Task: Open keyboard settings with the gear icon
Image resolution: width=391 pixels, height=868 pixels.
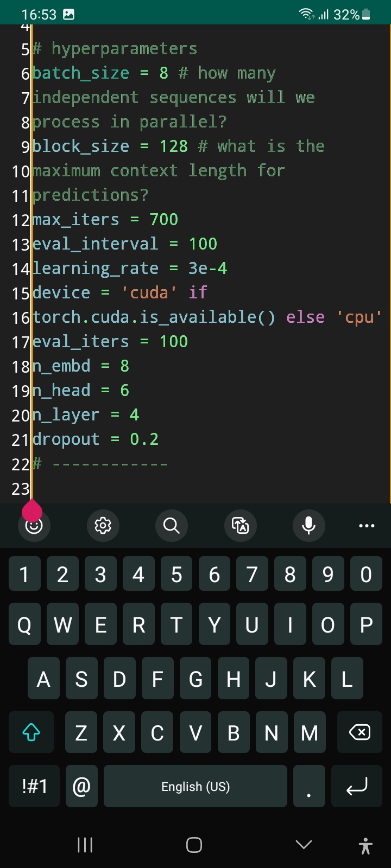Action: 103,526
